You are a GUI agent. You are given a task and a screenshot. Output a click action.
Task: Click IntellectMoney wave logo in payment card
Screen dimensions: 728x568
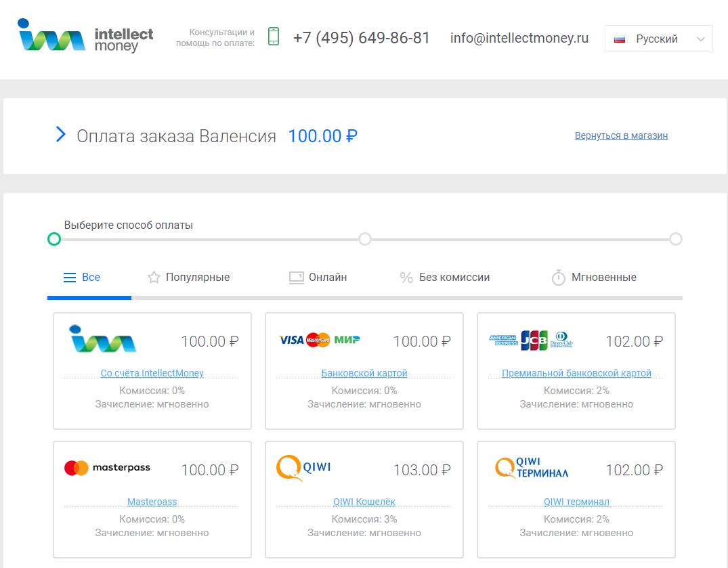(102, 338)
